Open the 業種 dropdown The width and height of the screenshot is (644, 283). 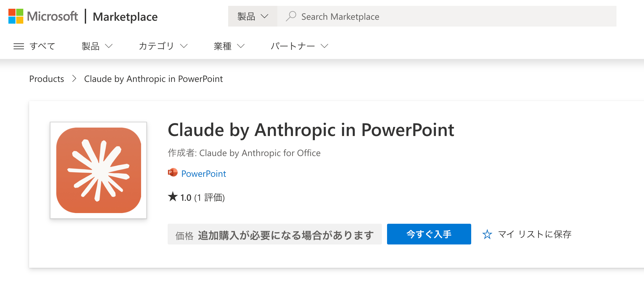tap(228, 46)
